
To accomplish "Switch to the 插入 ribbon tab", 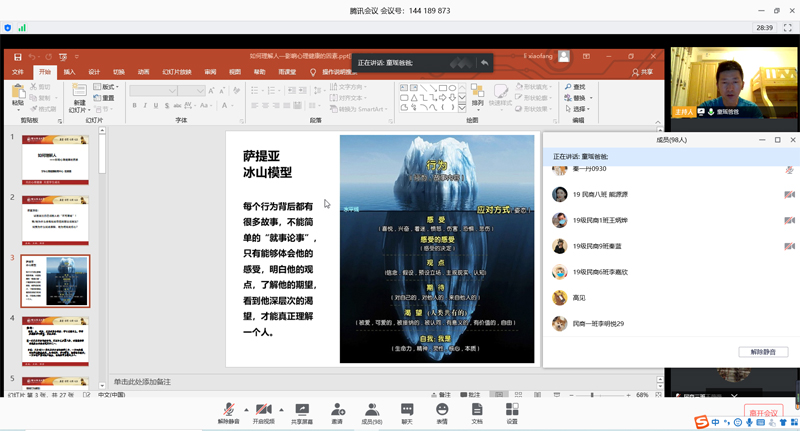I will tap(69, 72).
